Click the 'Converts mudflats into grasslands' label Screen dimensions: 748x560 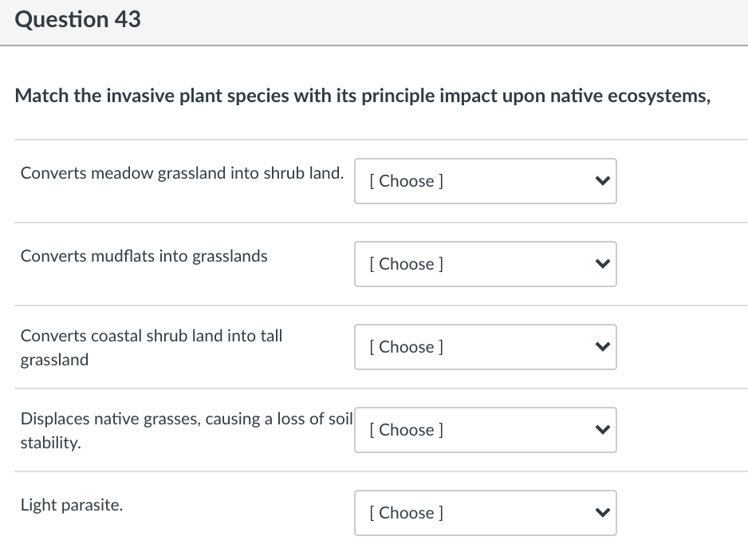(x=144, y=256)
